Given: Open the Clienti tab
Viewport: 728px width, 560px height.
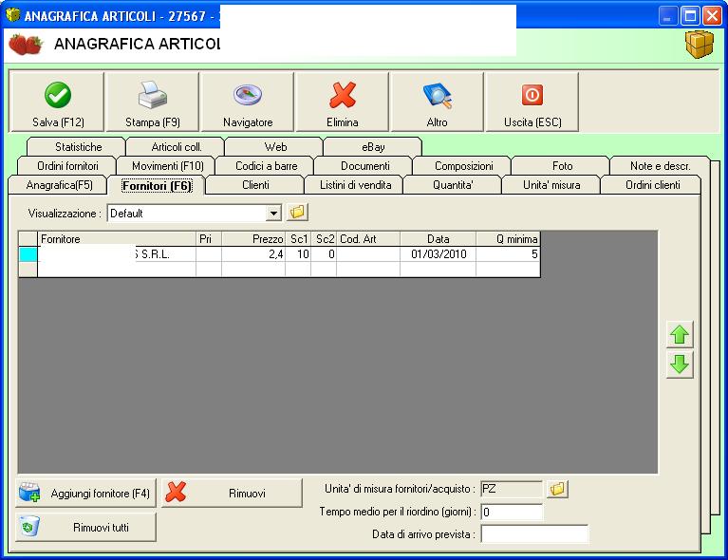Looking at the screenshot, I should 255,185.
